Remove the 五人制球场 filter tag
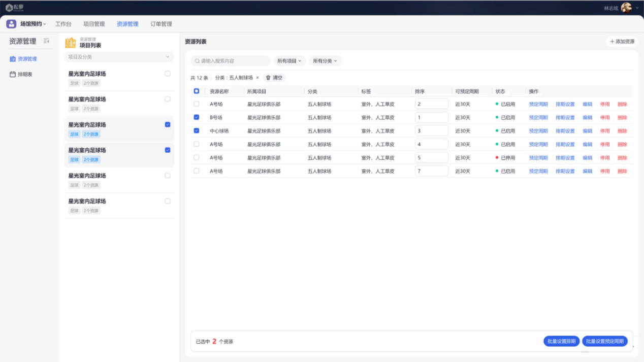 [257, 78]
